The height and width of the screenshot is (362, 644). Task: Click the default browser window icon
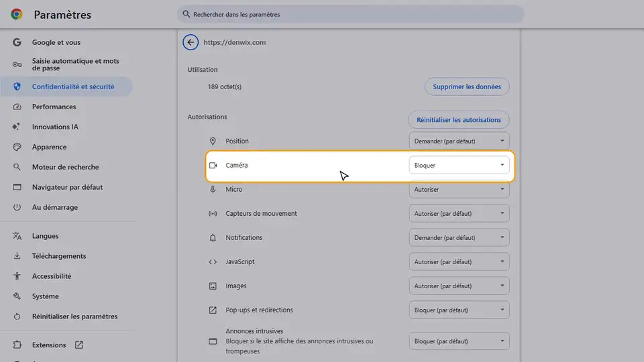[17, 187]
